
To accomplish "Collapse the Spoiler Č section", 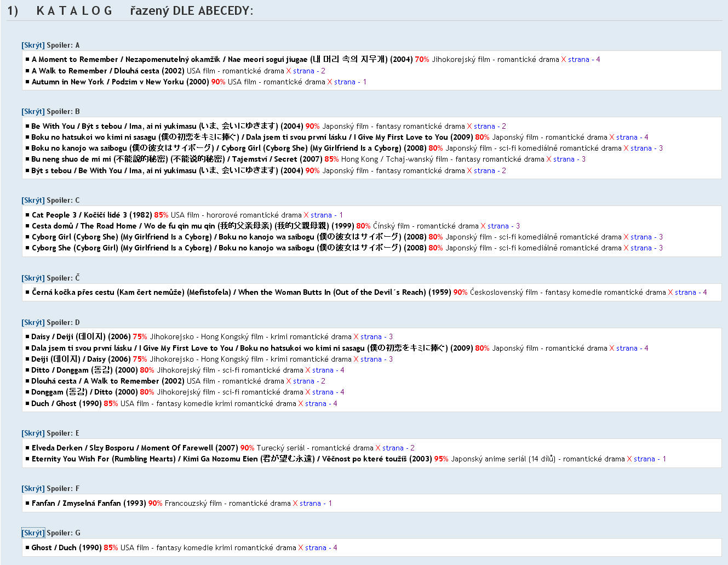I will pyautogui.click(x=33, y=278).
